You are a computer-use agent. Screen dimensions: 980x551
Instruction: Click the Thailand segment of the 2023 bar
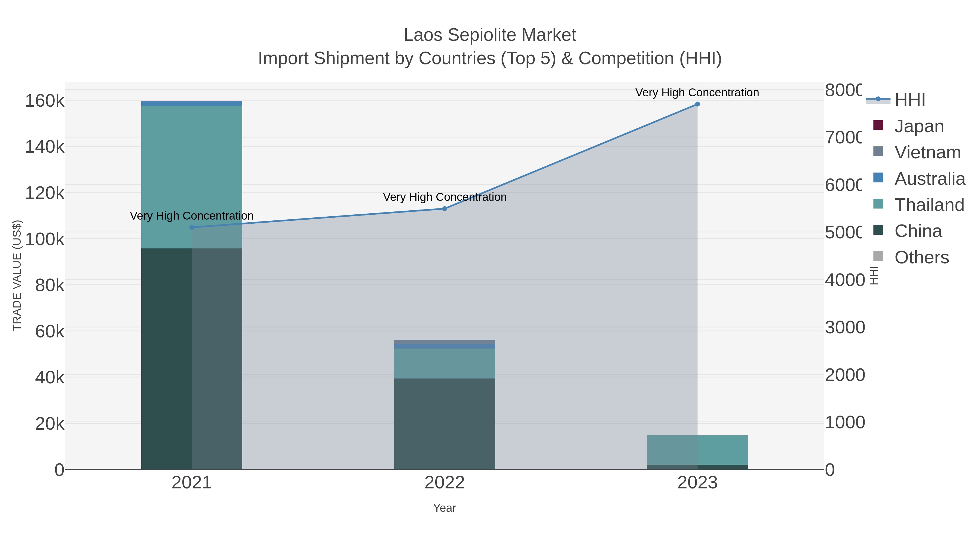point(697,450)
